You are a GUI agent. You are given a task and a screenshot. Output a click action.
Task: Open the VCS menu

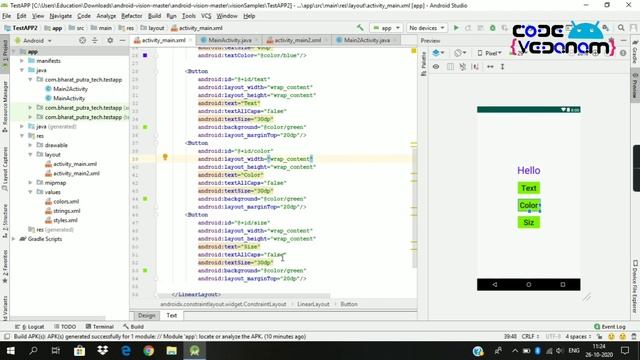pos(206,16)
